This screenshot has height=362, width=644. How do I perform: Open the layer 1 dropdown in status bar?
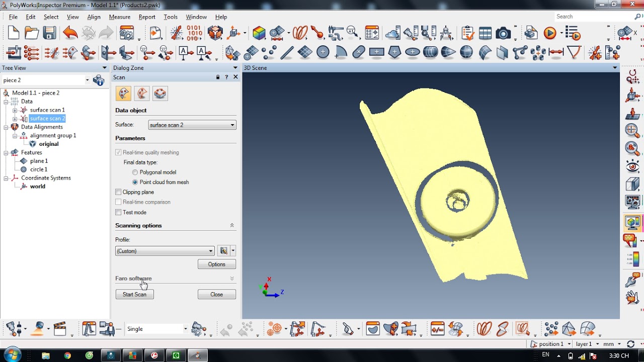(597, 344)
